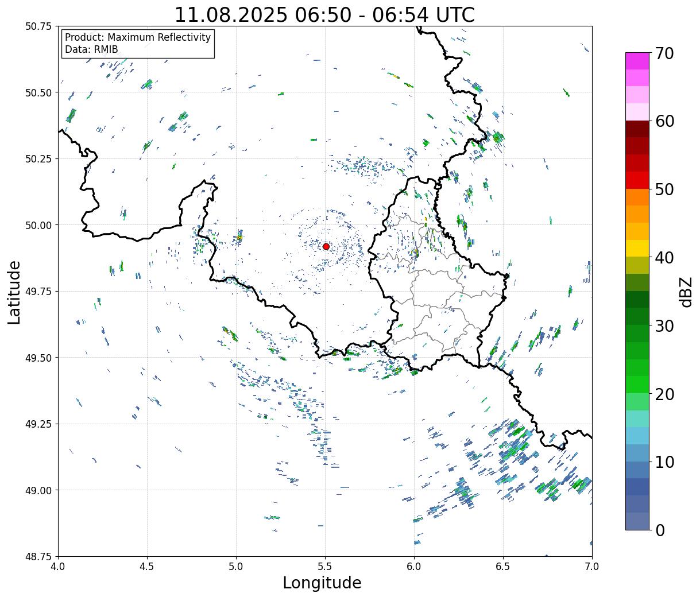700x597 pixels.
Task: Click the bright red colorbar segment above 50
Action: tap(637, 180)
